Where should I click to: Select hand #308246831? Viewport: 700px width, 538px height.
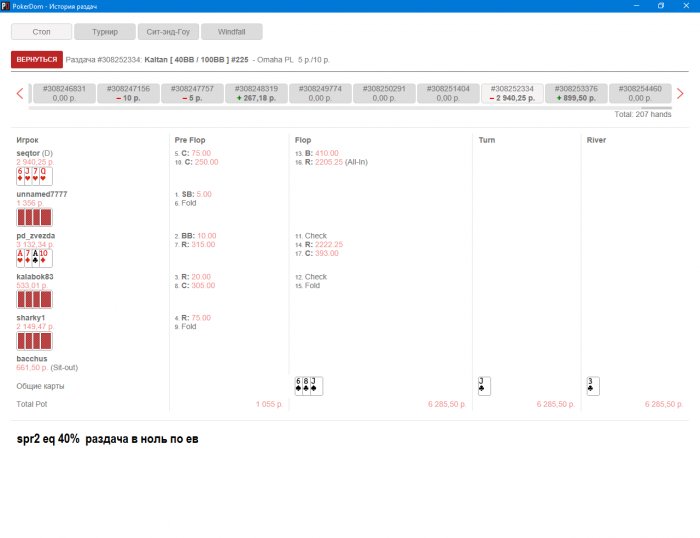click(x=64, y=93)
